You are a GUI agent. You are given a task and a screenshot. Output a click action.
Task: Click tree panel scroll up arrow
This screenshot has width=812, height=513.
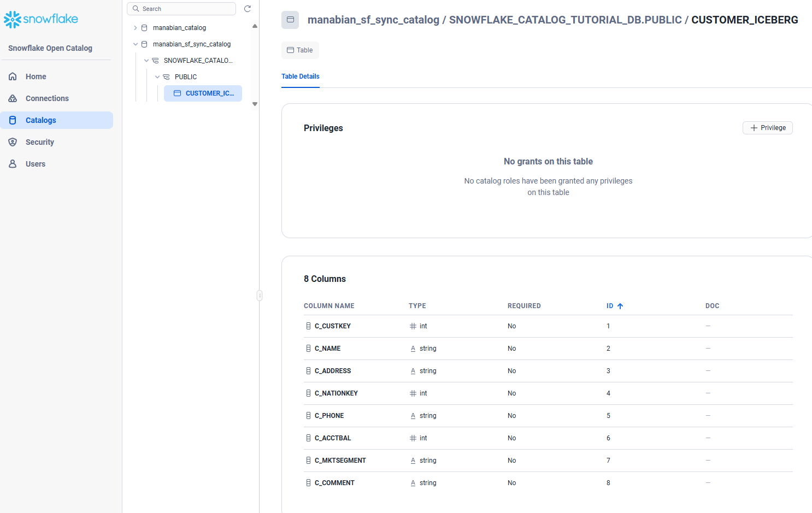(255, 26)
